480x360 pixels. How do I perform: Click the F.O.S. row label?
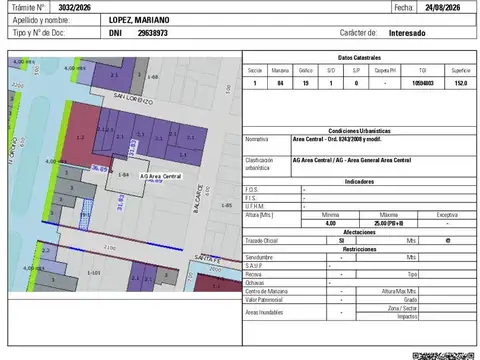click(x=252, y=189)
